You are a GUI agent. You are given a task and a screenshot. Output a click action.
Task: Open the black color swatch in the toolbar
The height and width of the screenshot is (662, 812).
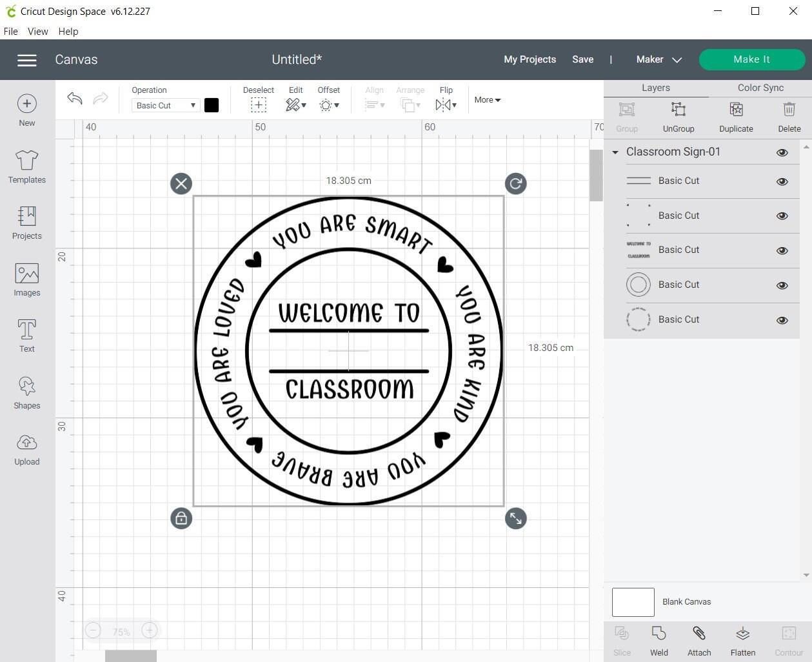212,105
